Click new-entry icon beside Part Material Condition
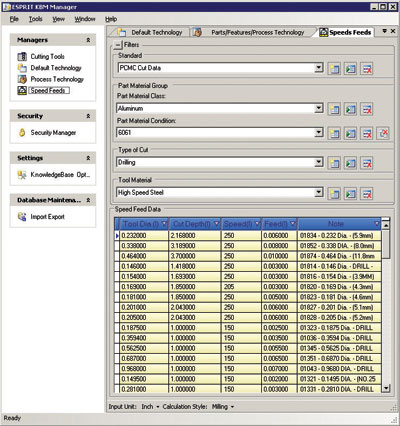This screenshot has height=426, width=400. (x=334, y=133)
